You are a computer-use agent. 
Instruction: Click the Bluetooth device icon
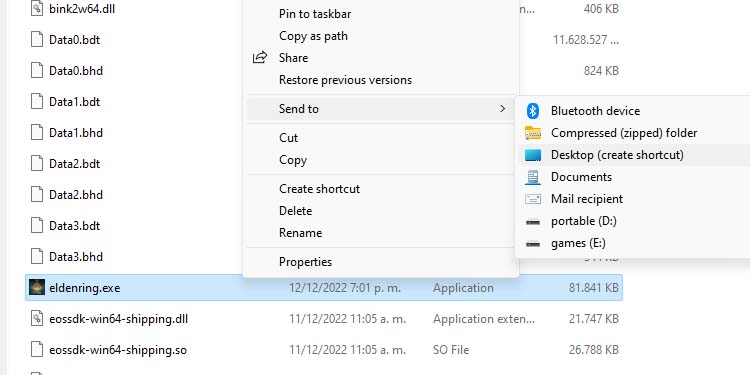tap(532, 111)
